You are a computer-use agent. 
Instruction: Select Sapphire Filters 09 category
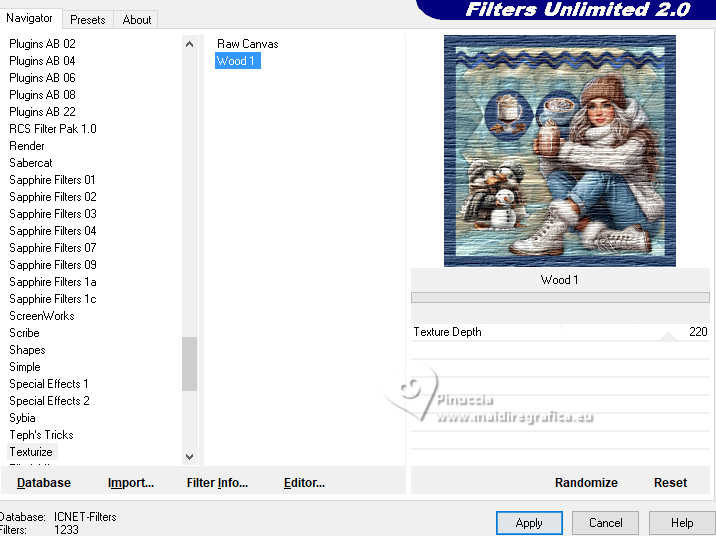pos(53,264)
